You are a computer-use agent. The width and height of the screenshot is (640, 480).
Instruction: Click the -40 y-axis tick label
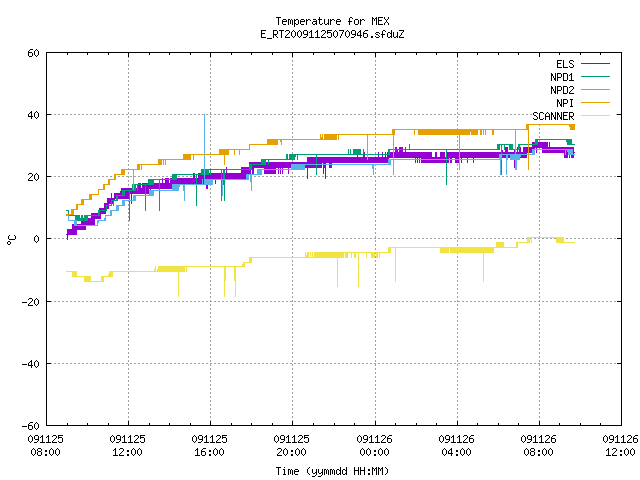(x=31, y=364)
